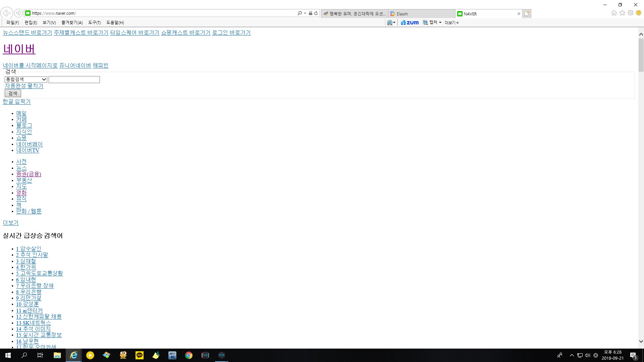The height and width of the screenshot is (362, 644).
Task: Open the 만화 / 웹툰 link
Action: [x=29, y=211]
